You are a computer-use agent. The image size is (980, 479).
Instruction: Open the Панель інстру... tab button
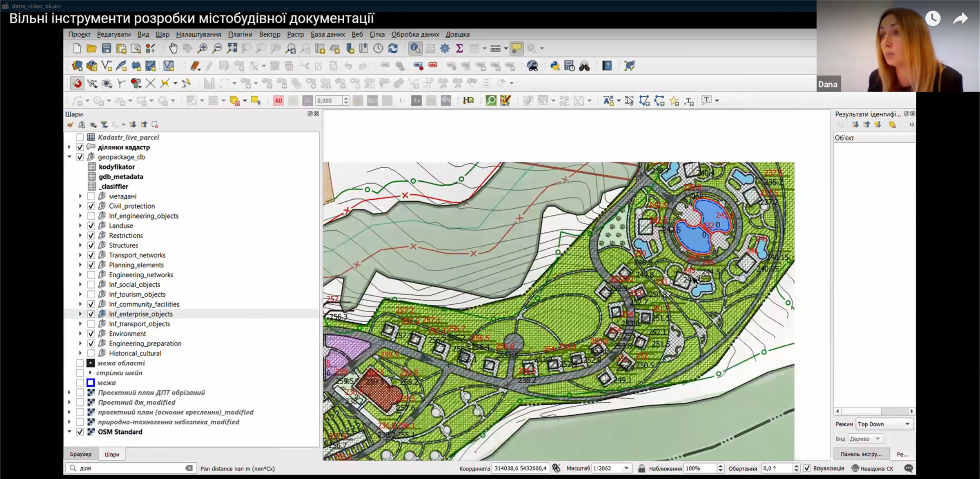point(861,454)
